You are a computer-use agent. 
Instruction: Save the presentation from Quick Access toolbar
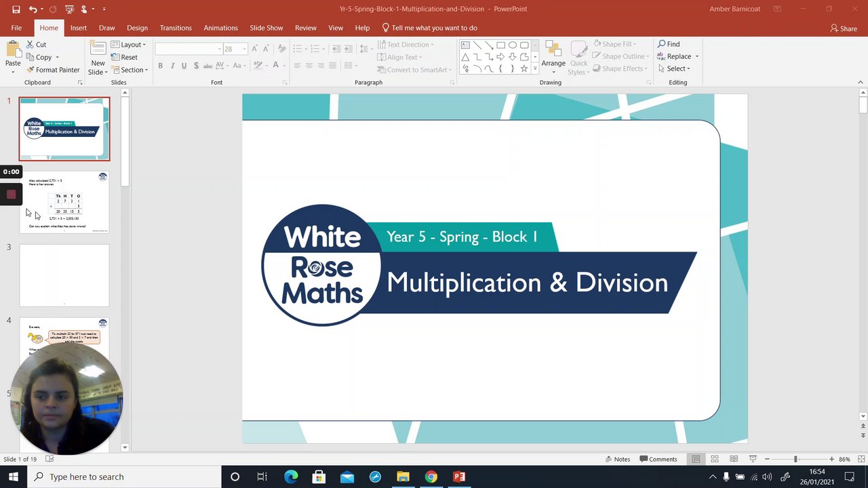[16, 9]
